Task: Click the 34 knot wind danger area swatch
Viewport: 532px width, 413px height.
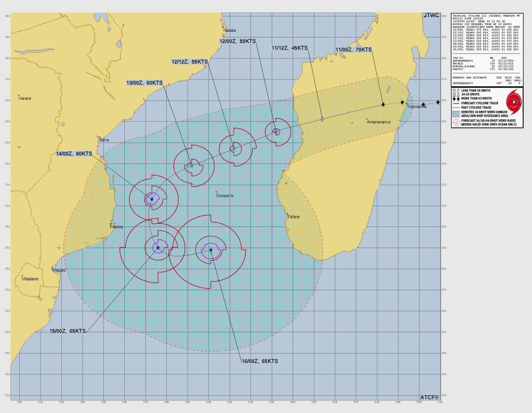Action: pos(456,113)
